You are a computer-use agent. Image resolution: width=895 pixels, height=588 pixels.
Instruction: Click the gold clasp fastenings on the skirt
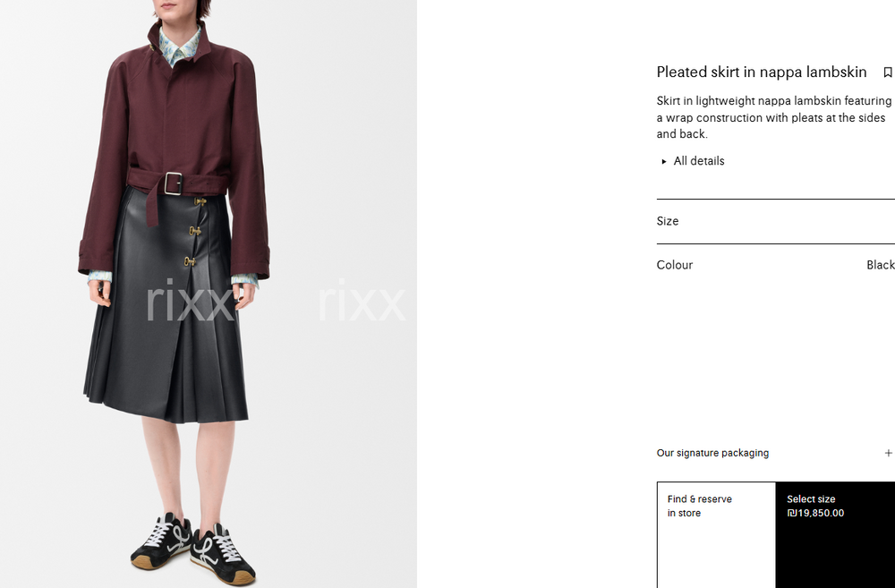pyautogui.click(x=194, y=231)
